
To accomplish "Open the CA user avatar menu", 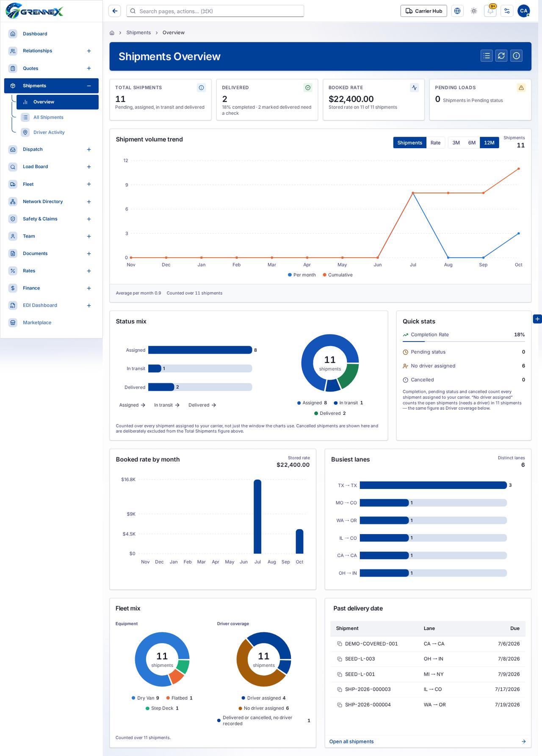I will [524, 11].
